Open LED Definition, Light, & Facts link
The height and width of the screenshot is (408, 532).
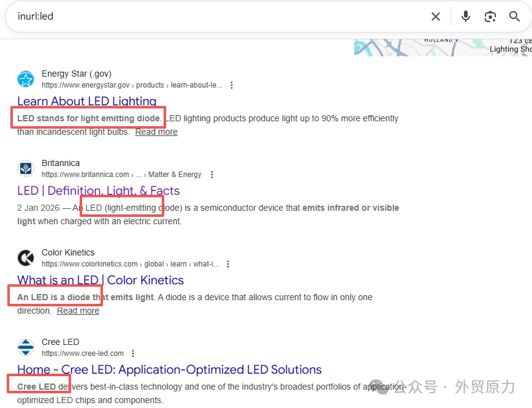pyautogui.click(x=98, y=191)
